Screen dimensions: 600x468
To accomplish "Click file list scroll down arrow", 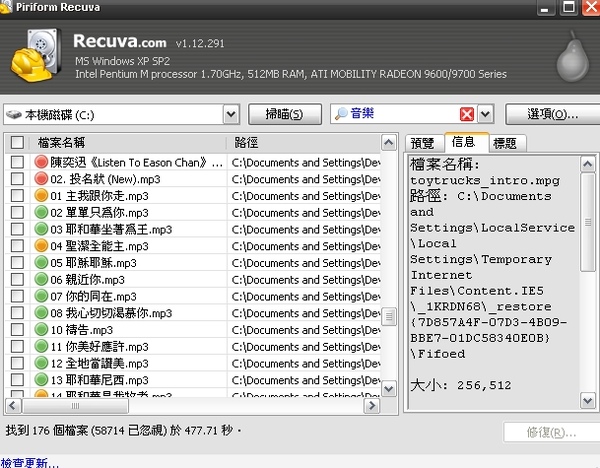I will pyautogui.click(x=389, y=389).
